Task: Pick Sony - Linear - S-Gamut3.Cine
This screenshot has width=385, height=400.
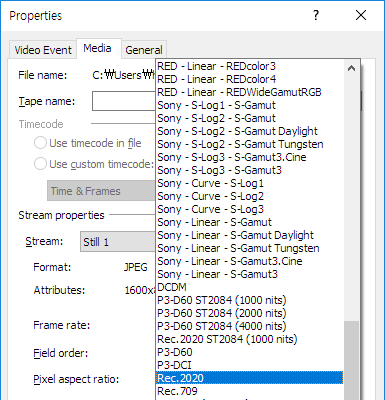Action: [x=249, y=261]
